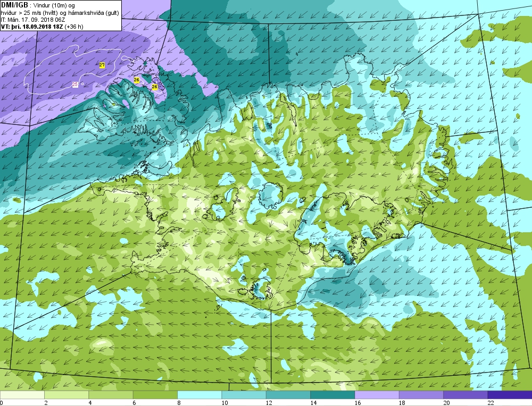The image size is (532, 406).
Task: Click the pale yellow 0–2 m/s legend swatch
Action: click(x=22, y=395)
